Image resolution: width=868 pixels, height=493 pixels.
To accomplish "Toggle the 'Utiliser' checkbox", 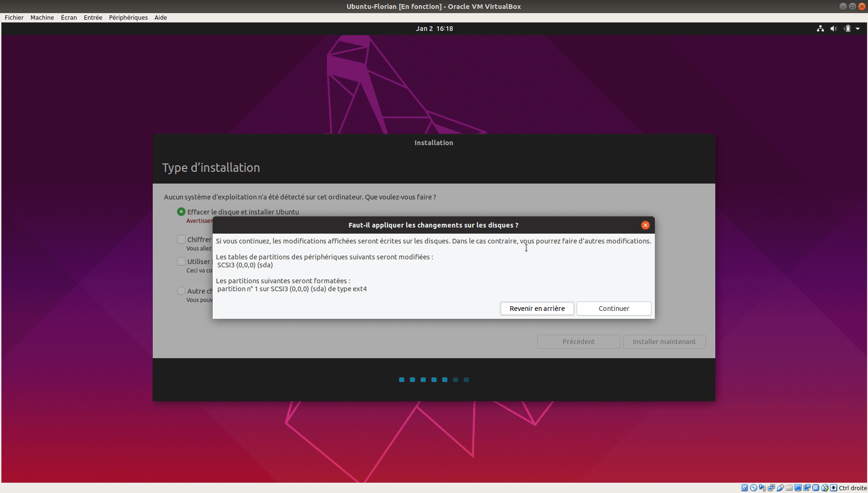I will point(181,261).
